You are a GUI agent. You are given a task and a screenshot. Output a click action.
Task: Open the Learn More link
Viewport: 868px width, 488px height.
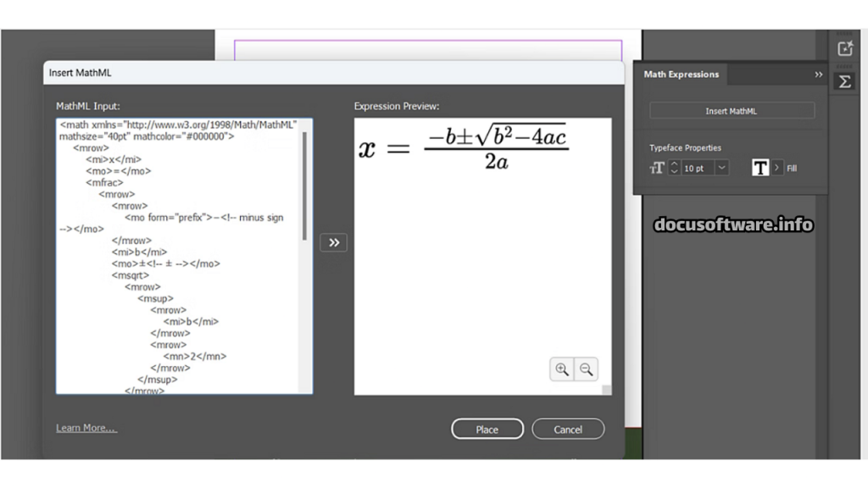point(86,428)
